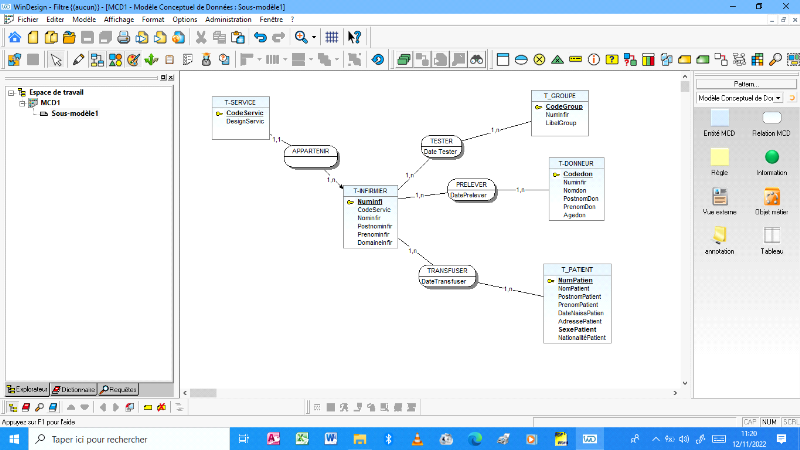Viewport: 800px width, 450px height.
Task: Click the Print toolbar icon
Action: [122, 37]
